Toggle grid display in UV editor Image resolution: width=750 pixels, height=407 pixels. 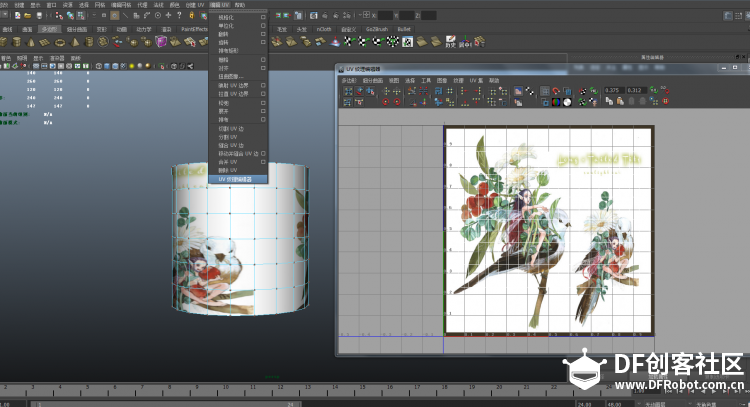point(545,91)
